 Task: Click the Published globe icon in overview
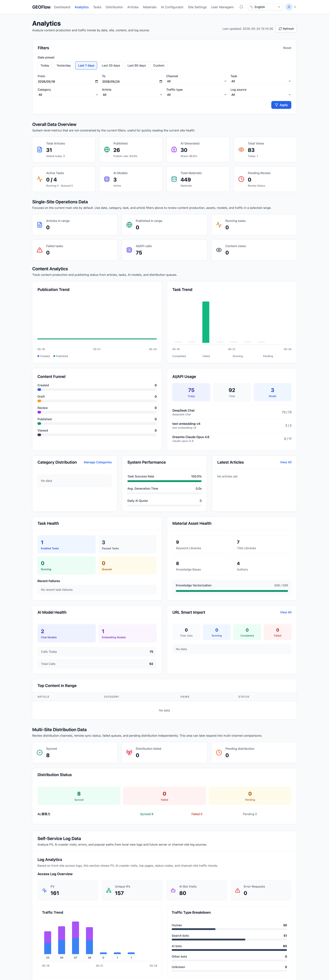(x=107, y=149)
